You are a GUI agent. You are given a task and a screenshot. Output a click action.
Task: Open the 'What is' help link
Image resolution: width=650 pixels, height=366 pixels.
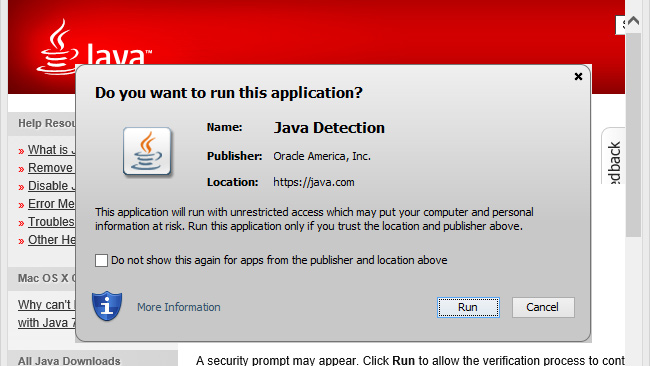coord(51,150)
